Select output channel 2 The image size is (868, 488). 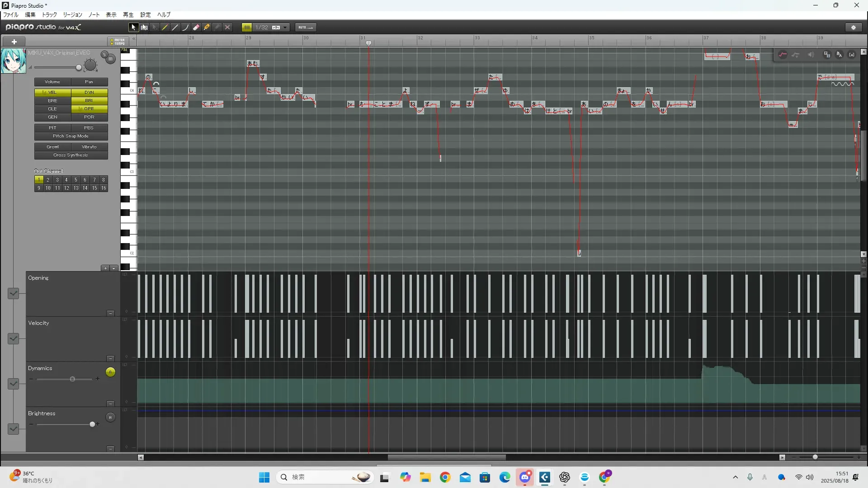pos(48,180)
